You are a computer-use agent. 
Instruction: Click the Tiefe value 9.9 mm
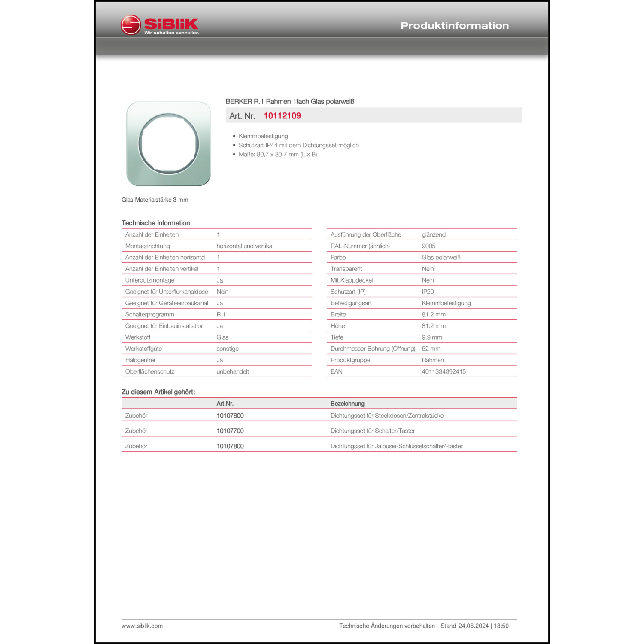click(432, 337)
